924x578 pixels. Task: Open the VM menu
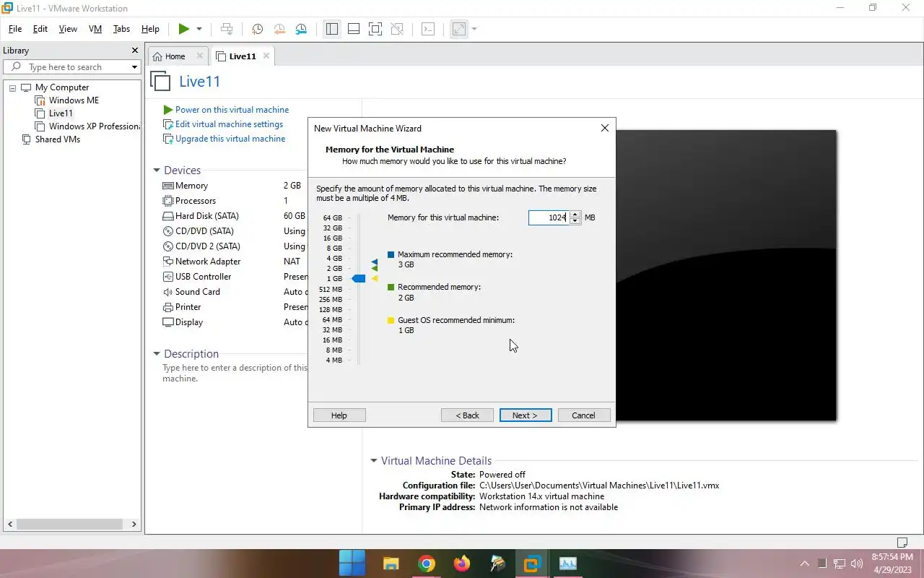[x=95, y=29]
